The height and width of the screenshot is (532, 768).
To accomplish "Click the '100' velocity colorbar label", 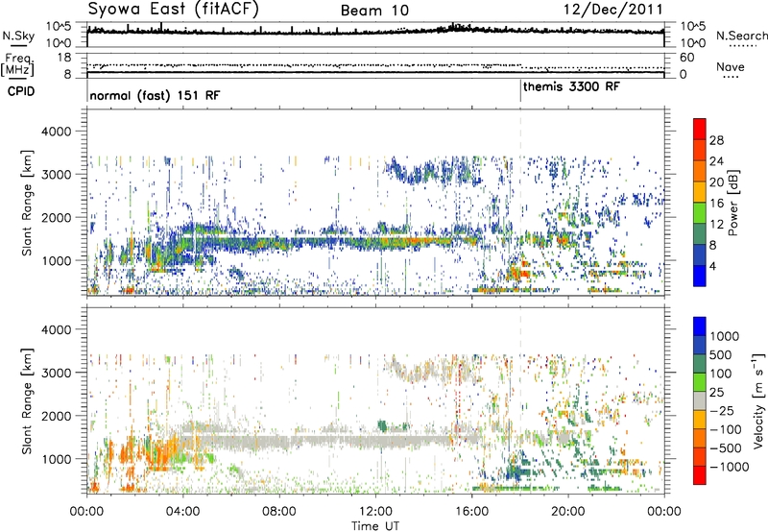I will [x=721, y=374].
